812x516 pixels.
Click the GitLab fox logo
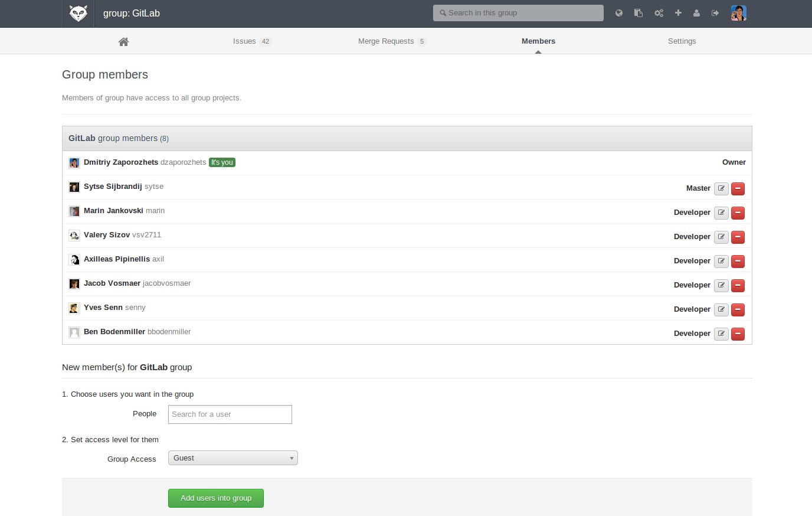[78, 12]
